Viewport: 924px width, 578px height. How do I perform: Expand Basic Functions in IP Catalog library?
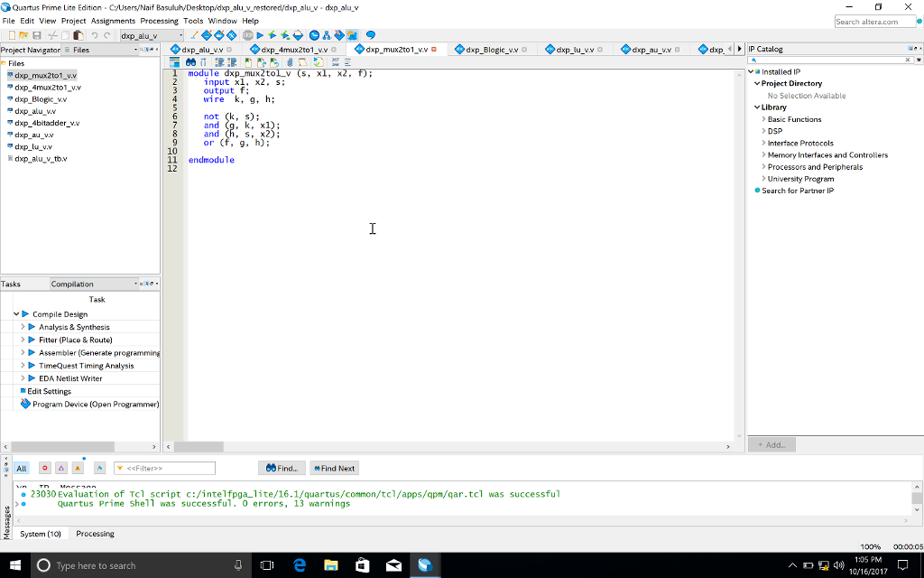click(x=763, y=119)
